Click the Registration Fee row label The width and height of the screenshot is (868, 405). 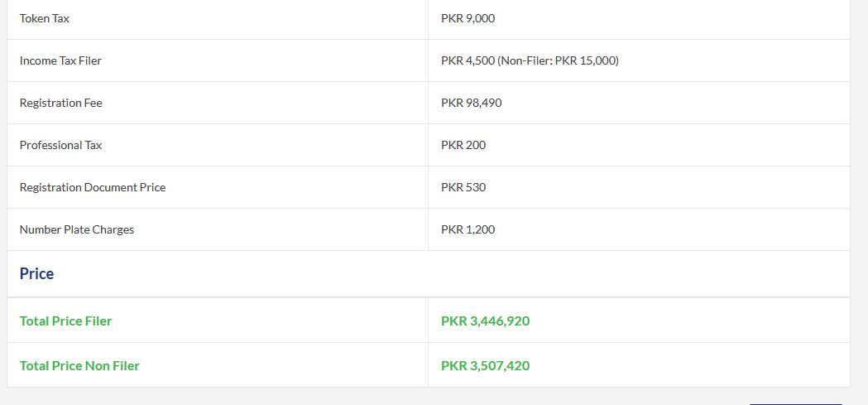61,103
